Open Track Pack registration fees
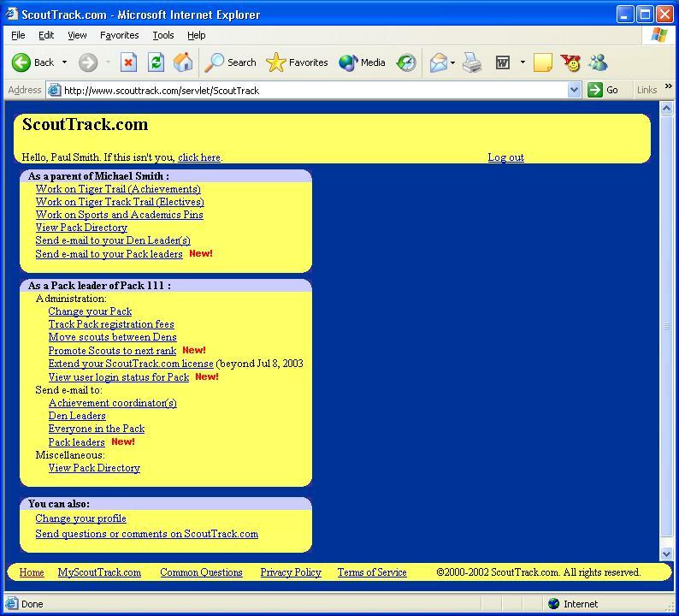This screenshot has height=616, width=679. 111,324
